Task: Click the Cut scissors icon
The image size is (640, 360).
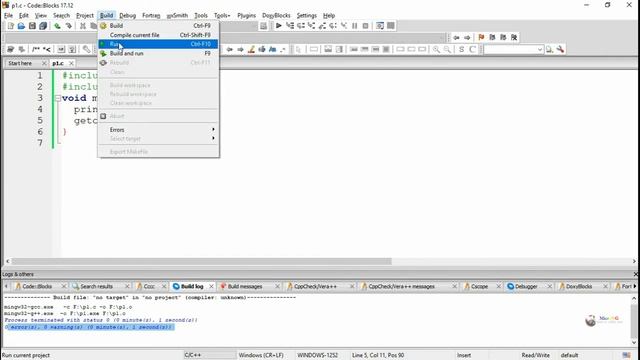Action: coord(83,26)
